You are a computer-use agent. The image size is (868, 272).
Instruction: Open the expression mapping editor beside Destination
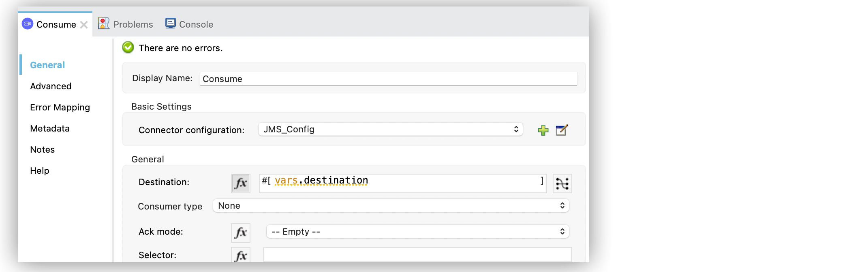tap(562, 183)
